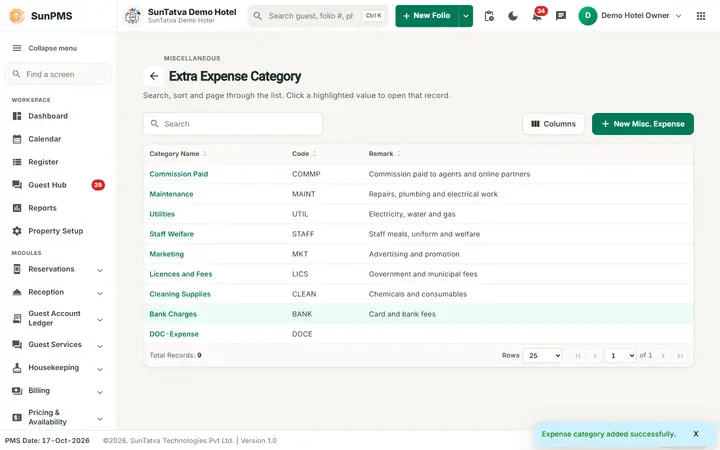Screen dimensions: 720x450
Task: Sort by Remark column
Action: pyautogui.click(x=384, y=154)
